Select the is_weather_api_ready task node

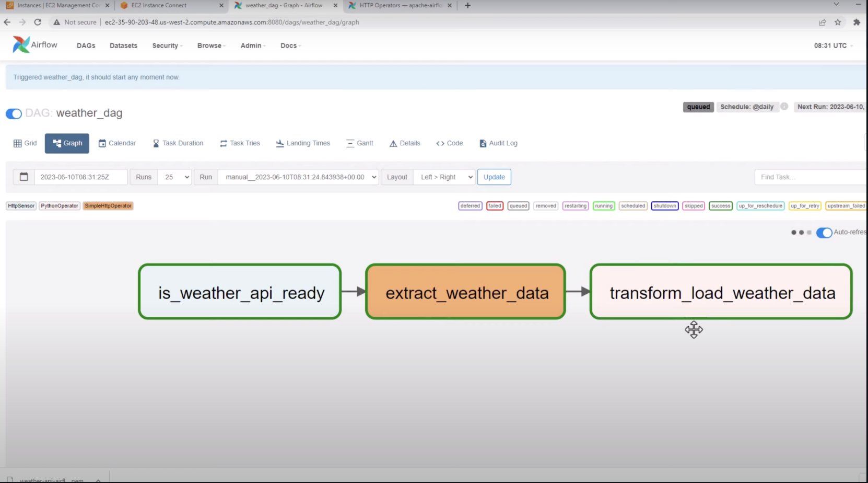[x=240, y=292]
